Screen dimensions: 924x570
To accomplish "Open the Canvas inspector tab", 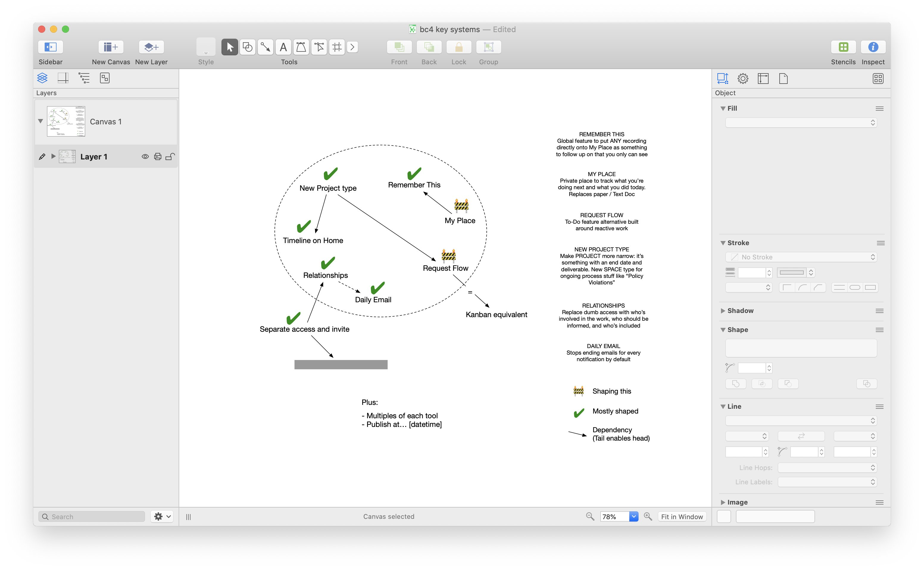I will [x=763, y=79].
